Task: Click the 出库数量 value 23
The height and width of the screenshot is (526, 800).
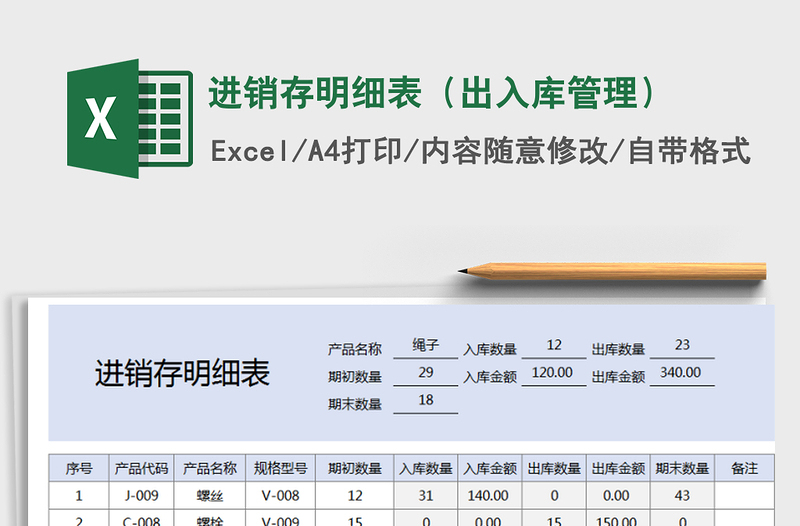Action: pos(682,346)
